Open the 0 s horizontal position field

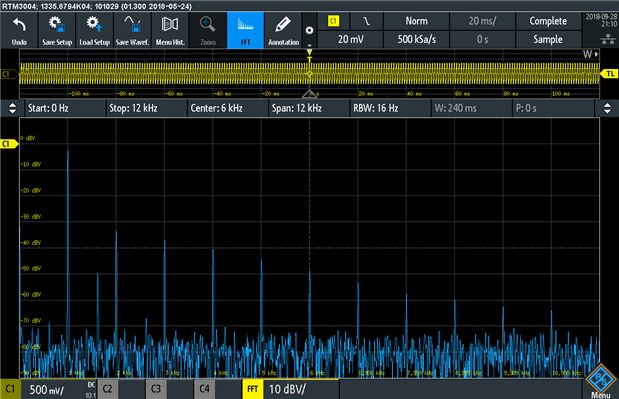pos(482,39)
